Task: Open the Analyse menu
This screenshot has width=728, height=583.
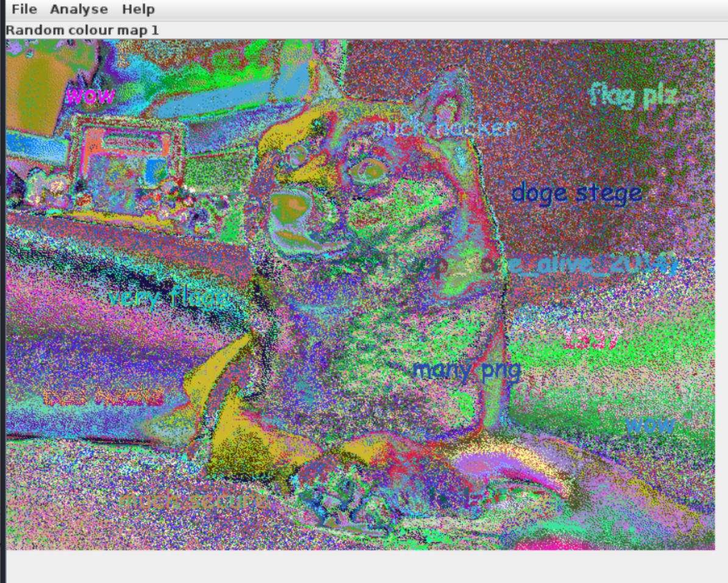Action: pyautogui.click(x=79, y=10)
